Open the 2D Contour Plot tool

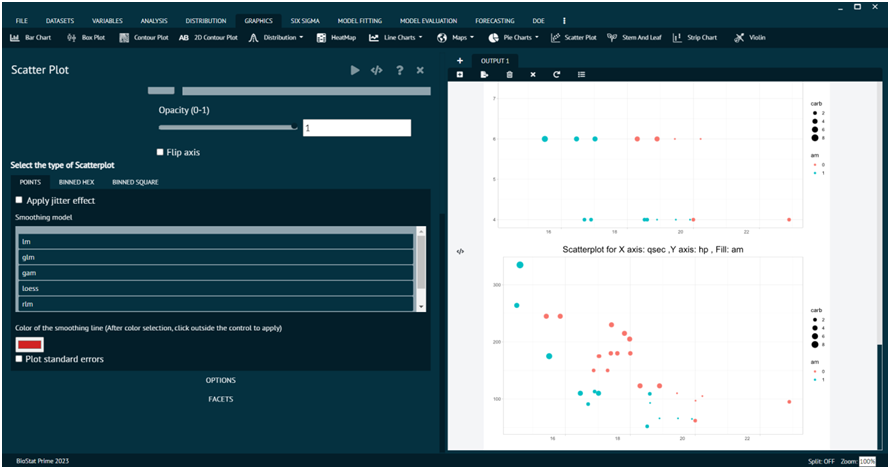click(x=208, y=37)
